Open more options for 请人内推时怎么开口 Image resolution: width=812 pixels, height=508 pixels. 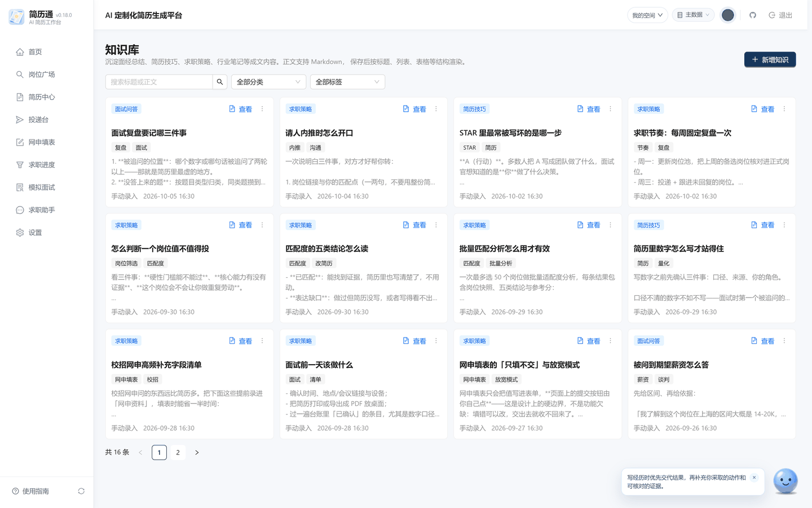click(x=436, y=109)
